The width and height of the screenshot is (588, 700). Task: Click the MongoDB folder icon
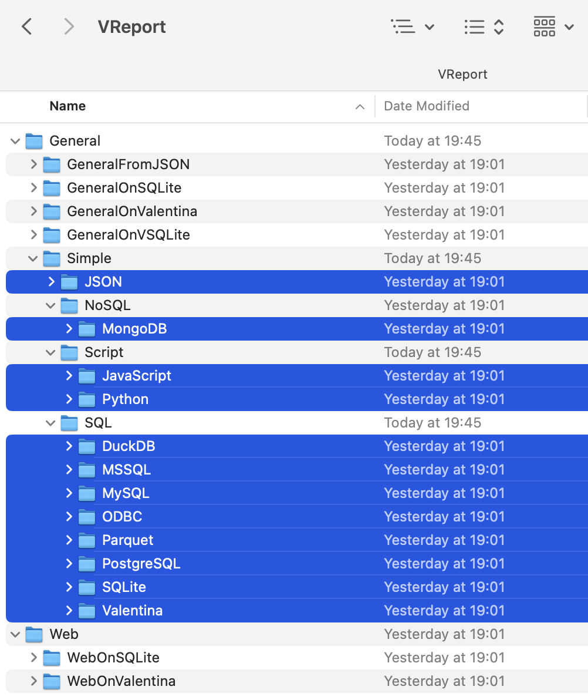pyautogui.click(x=87, y=329)
